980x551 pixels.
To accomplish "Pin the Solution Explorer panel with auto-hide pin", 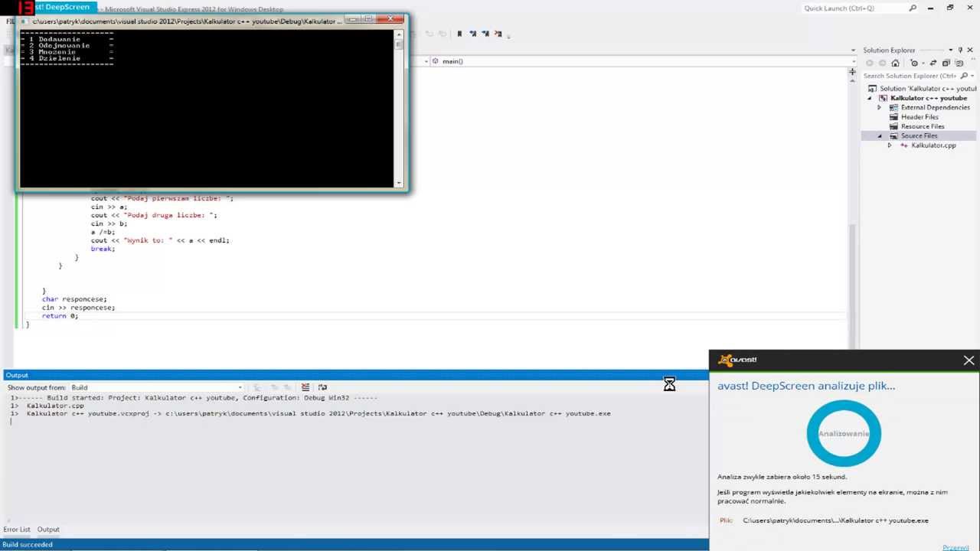I will [960, 51].
